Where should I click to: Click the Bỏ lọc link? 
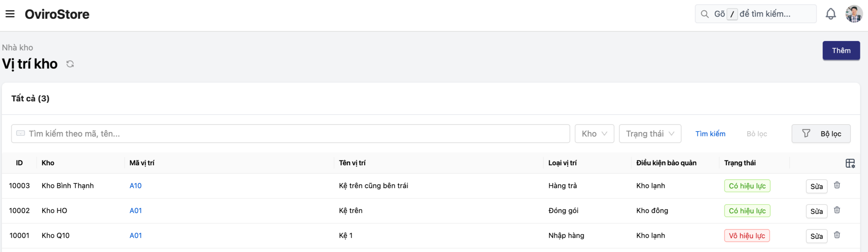[x=756, y=134]
